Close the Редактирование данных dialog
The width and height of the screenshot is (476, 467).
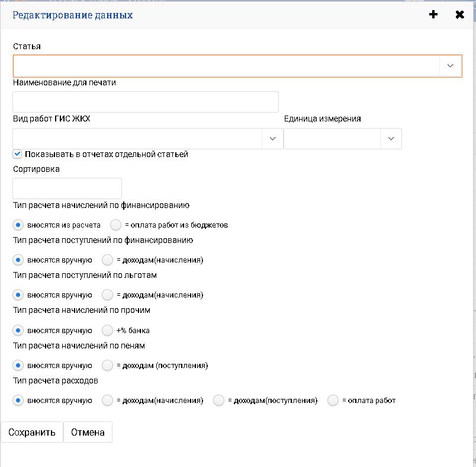click(459, 15)
